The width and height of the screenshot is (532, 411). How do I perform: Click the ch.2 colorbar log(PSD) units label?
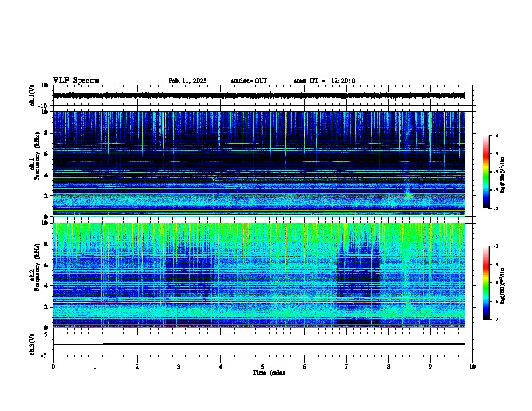click(x=503, y=285)
